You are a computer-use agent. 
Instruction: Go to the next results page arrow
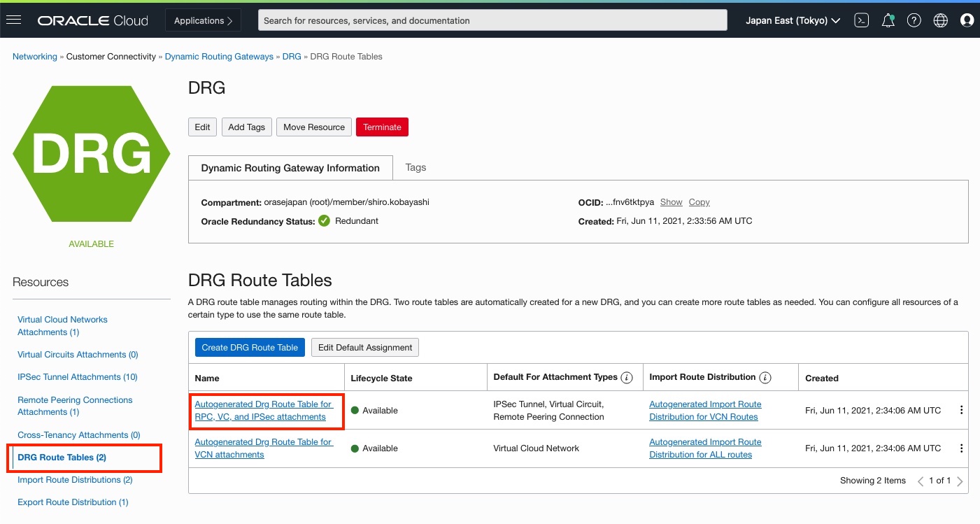960,481
